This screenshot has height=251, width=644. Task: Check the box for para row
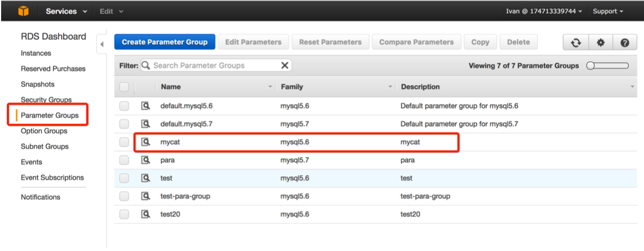click(x=124, y=161)
